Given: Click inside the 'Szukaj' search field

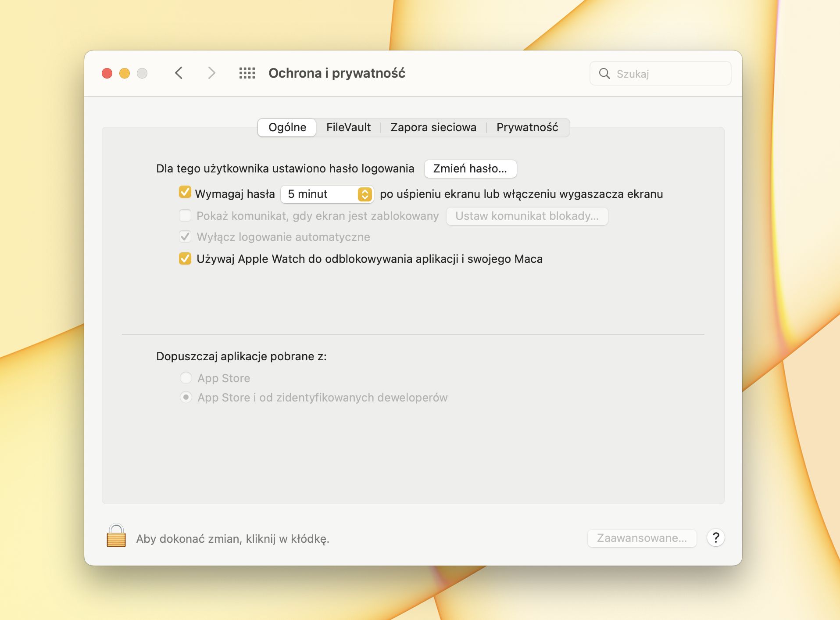Looking at the screenshot, I should [658, 73].
